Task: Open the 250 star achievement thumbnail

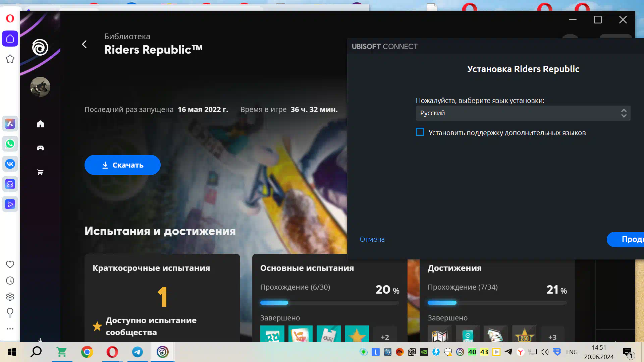Action: tap(524, 334)
